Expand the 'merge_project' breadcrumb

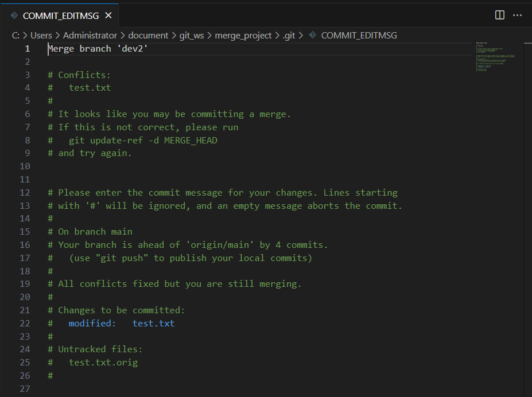click(243, 36)
